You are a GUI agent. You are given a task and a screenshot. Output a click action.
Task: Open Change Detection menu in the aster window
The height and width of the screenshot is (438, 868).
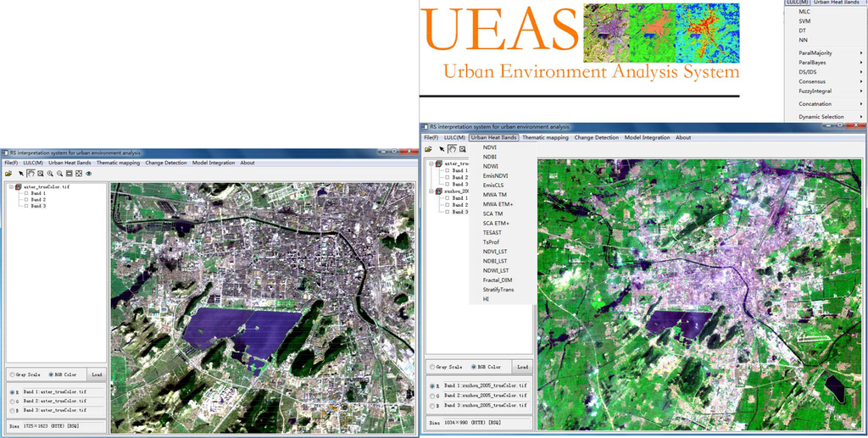pyautogui.click(x=165, y=163)
